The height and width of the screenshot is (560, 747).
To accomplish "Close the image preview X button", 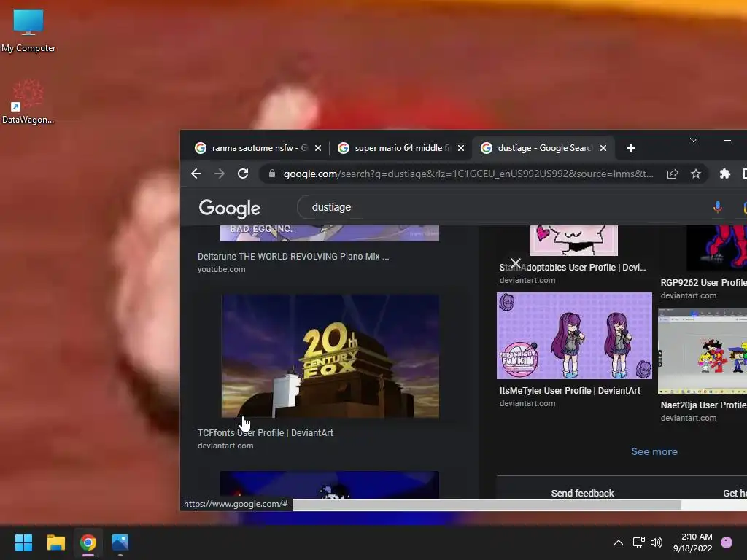I will (x=516, y=263).
